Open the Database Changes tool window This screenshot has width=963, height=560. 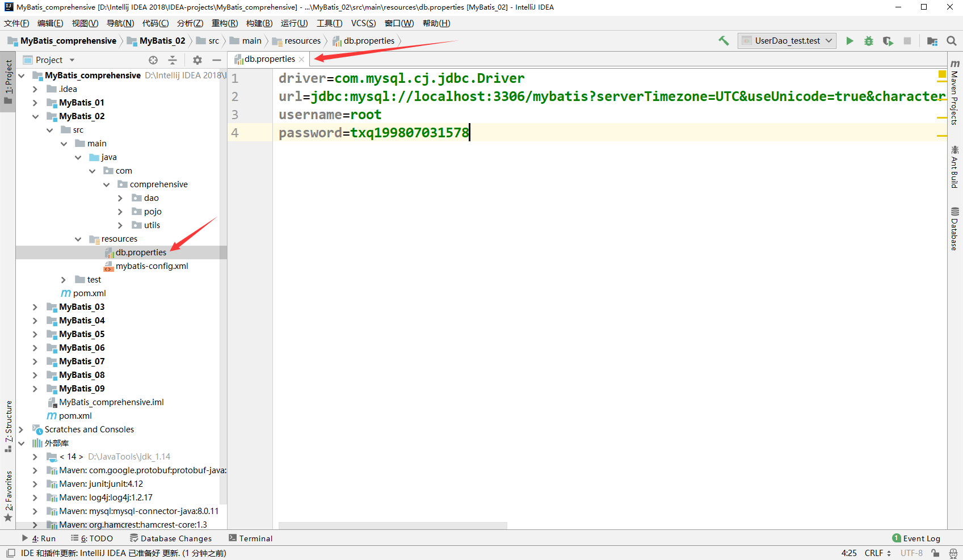point(171,538)
